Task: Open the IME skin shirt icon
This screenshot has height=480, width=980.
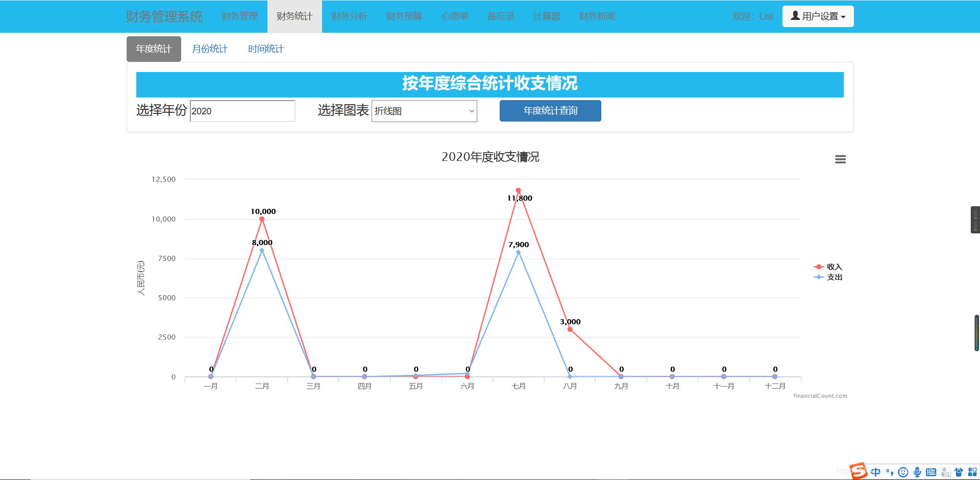Action: pyautogui.click(x=959, y=472)
